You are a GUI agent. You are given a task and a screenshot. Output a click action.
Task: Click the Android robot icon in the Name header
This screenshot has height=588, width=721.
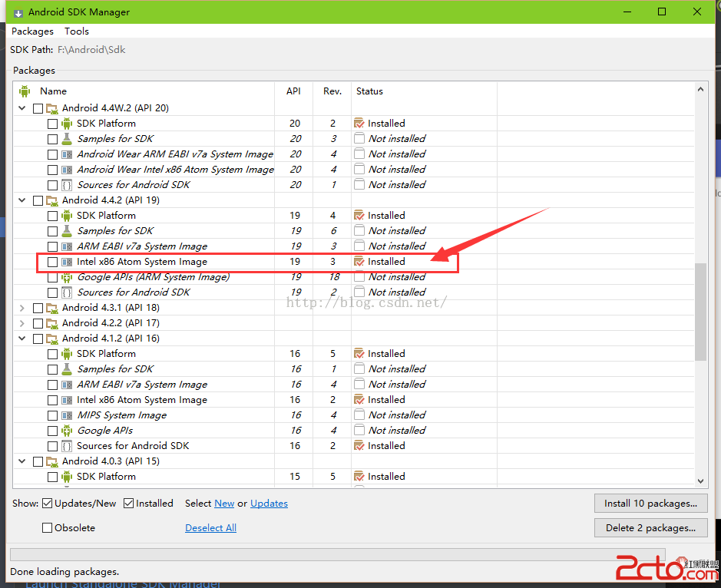pyautogui.click(x=25, y=91)
